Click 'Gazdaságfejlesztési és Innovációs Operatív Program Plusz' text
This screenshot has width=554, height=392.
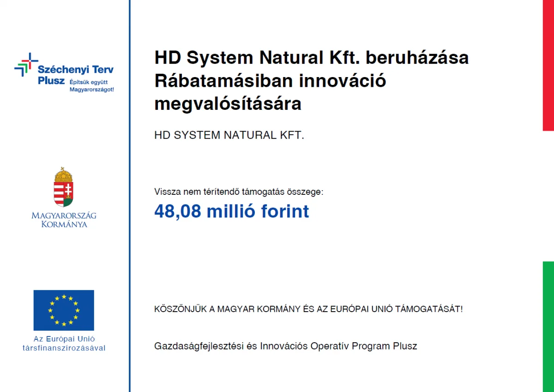coord(285,346)
